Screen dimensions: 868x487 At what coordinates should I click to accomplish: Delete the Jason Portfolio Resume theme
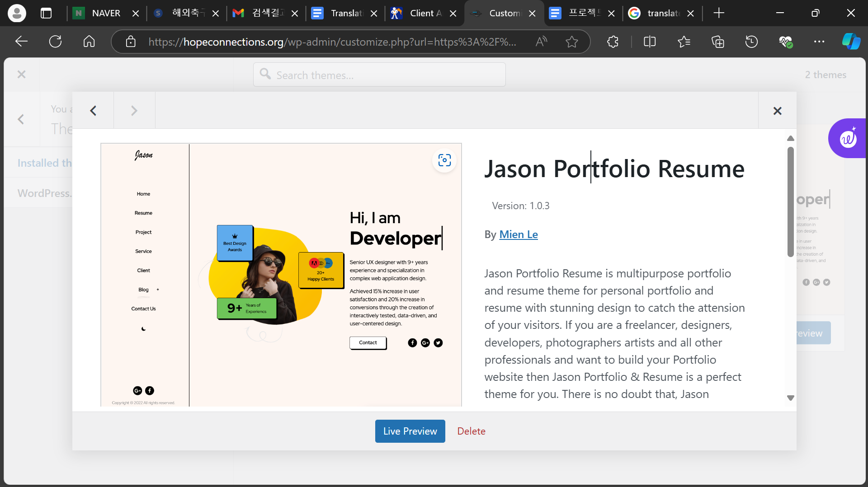[x=471, y=431]
